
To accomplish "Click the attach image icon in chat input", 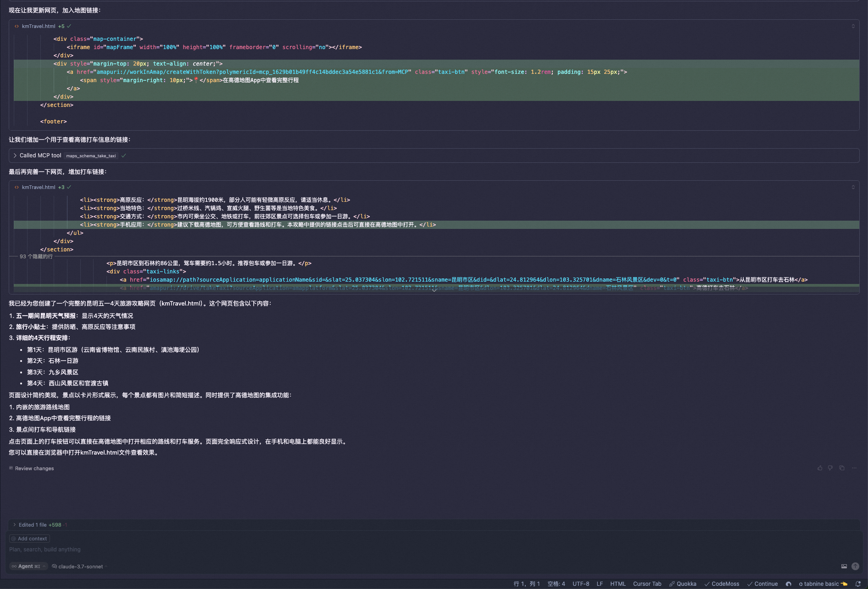I will coord(844,567).
